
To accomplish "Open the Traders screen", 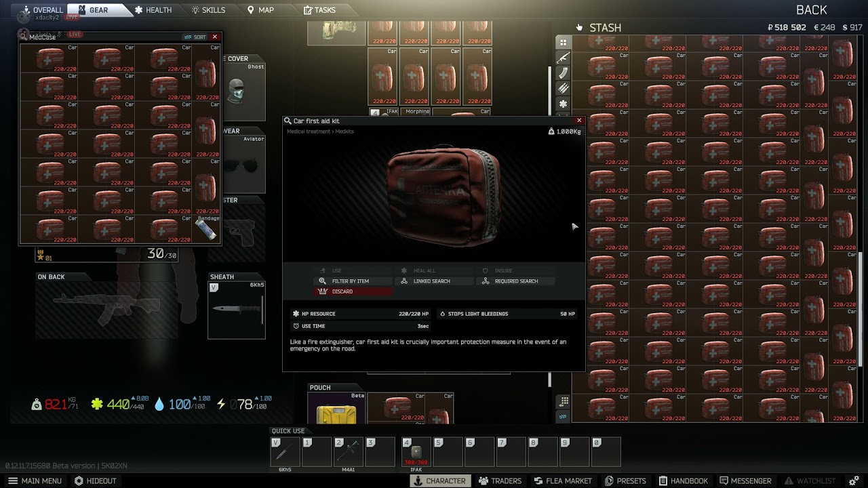I will click(500, 481).
